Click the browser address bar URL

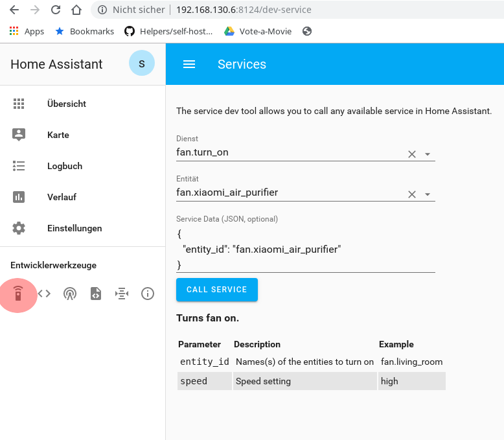point(244,10)
